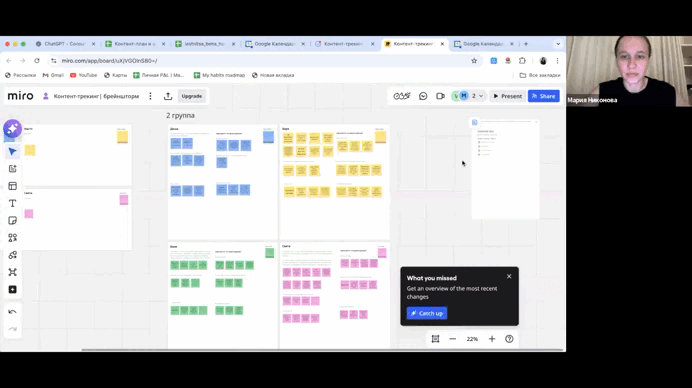Click Мария Никонова video tile
This screenshot has height=388, width=692.
tap(629, 71)
